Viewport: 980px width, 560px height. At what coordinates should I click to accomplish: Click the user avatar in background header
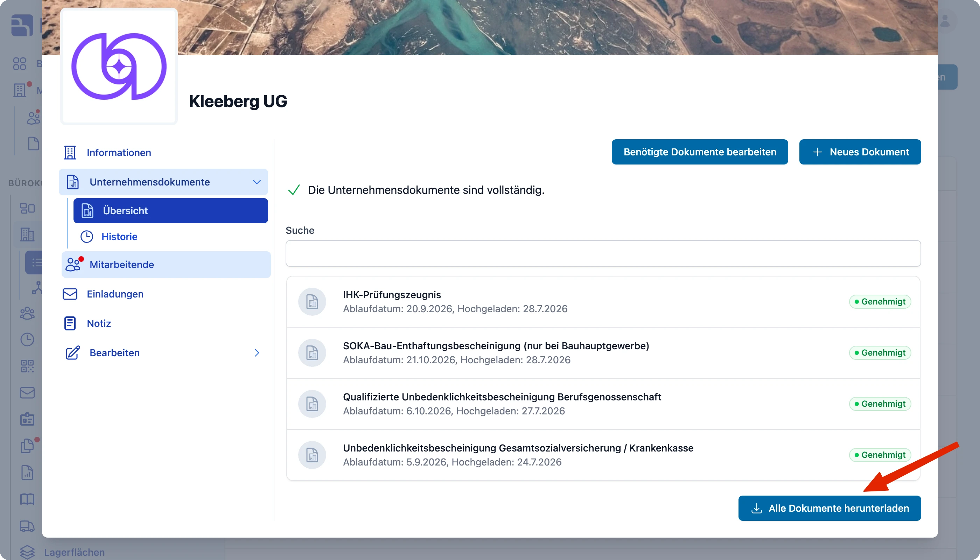945,22
